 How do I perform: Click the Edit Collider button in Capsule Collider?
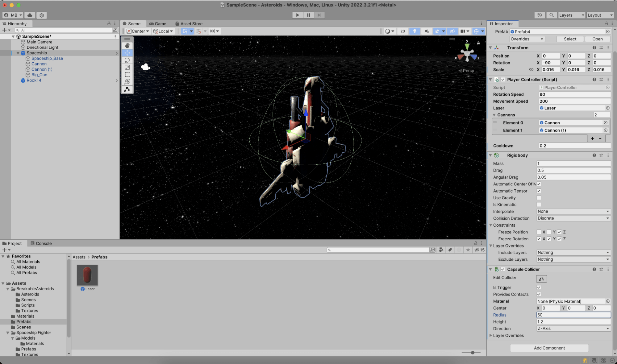tap(541, 279)
